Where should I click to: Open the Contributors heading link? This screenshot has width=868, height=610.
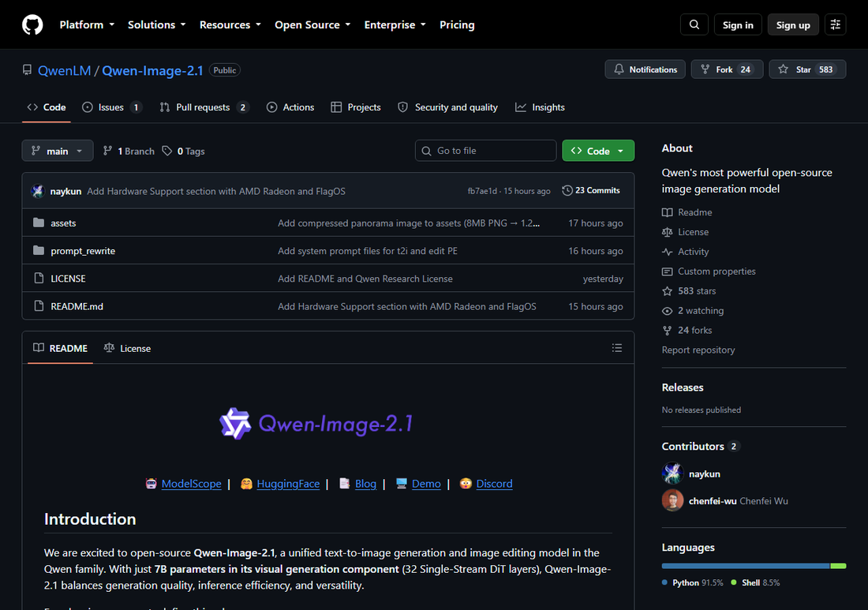click(701, 446)
